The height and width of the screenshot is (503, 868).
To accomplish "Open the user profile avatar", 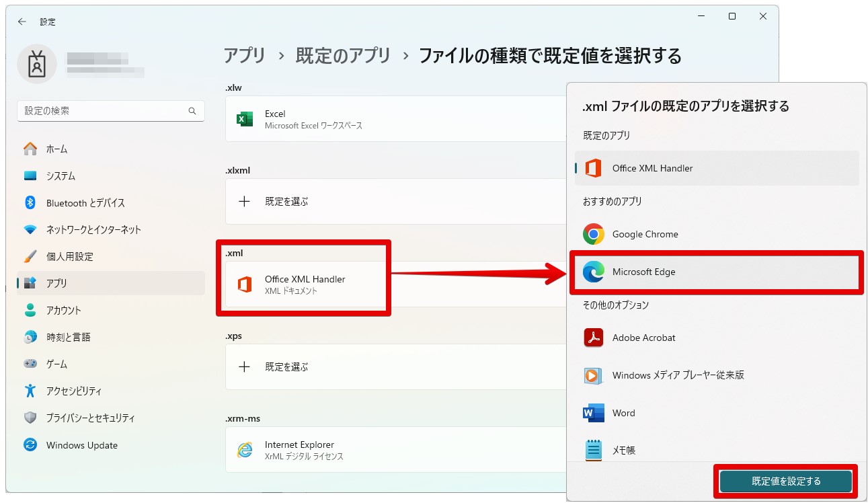I will [36, 63].
